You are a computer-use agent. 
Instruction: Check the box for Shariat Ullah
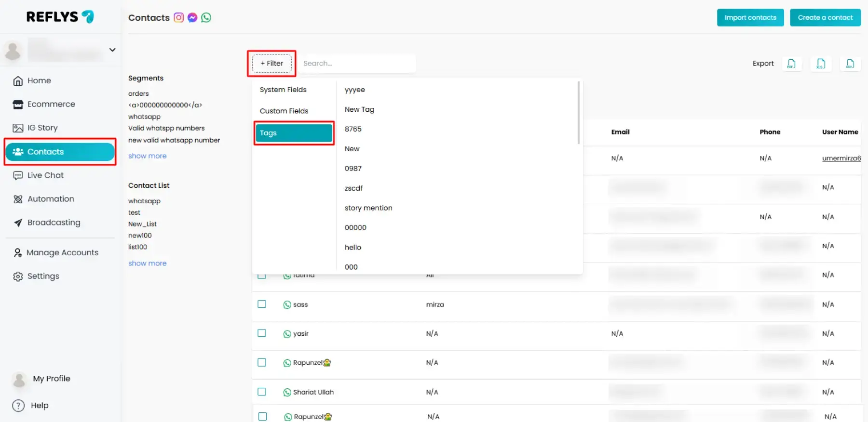(262, 392)
